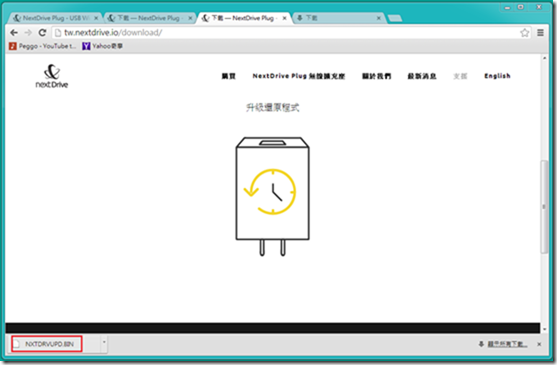Click the NextDrive logo

click(52, 76)
